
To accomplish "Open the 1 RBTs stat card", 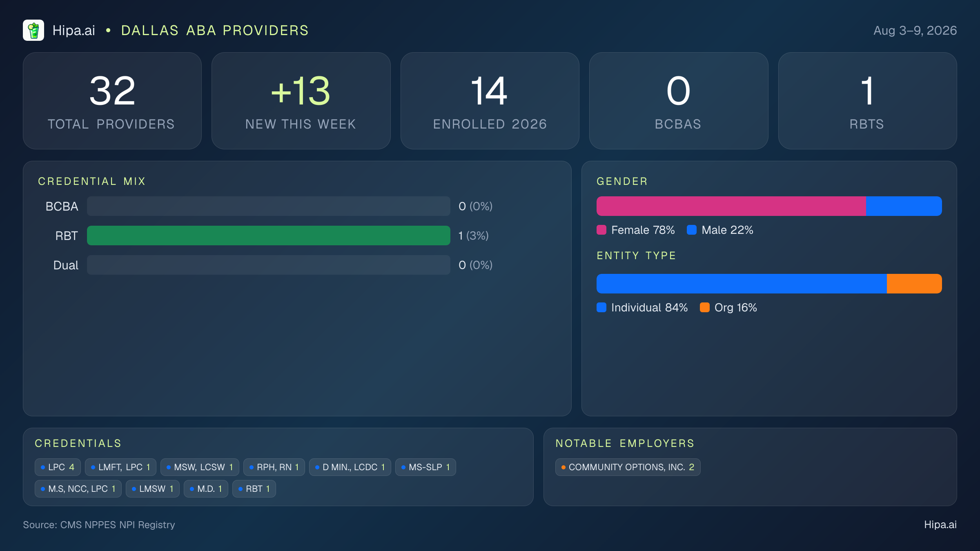I will pyautogui.click(x=868, y=101).
